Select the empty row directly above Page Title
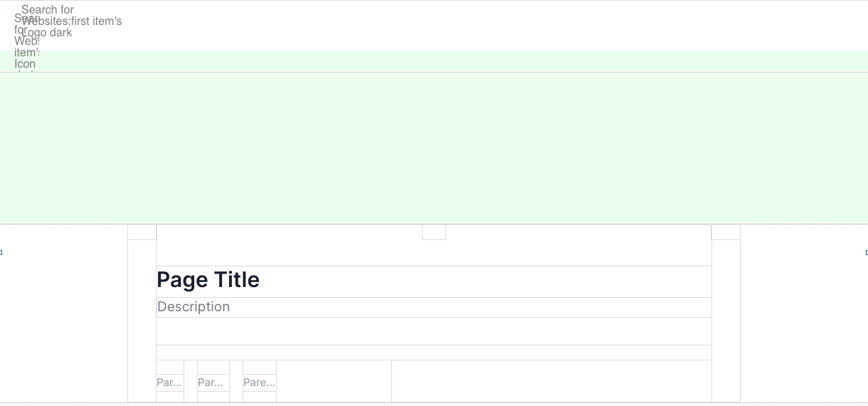The image size is (868, 406). (434, 254)
